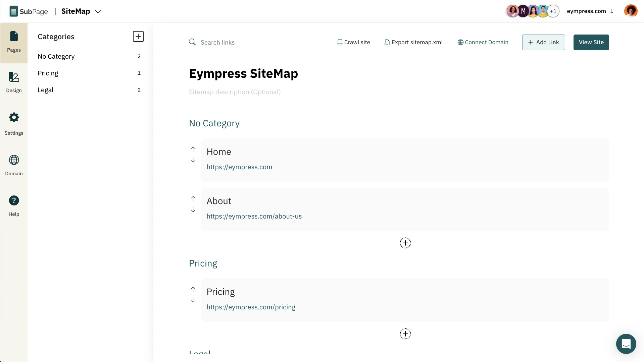Viewport: 644px width, 362px height.
Task: Move the About link up
Action: click(x=193, y=199)
